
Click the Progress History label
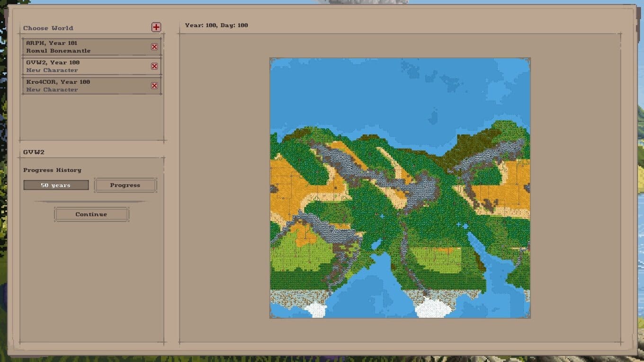point(52,170)
